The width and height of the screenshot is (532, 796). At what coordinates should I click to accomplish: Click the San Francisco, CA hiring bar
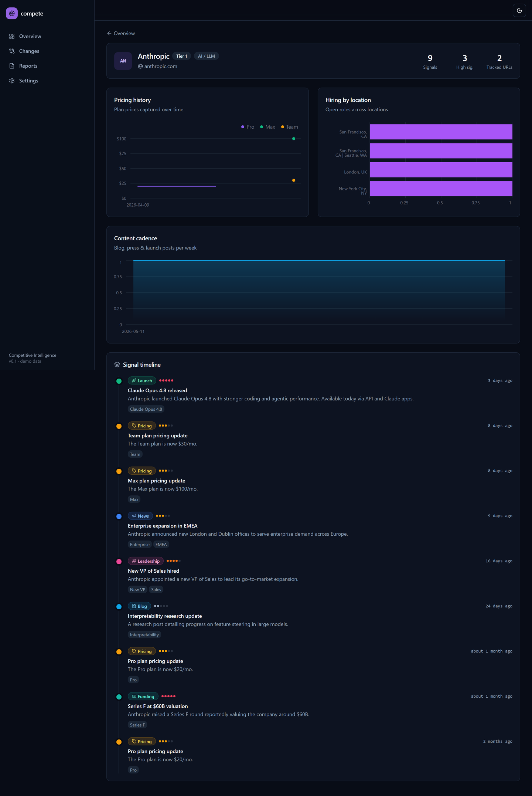click(x=441, y=132)
